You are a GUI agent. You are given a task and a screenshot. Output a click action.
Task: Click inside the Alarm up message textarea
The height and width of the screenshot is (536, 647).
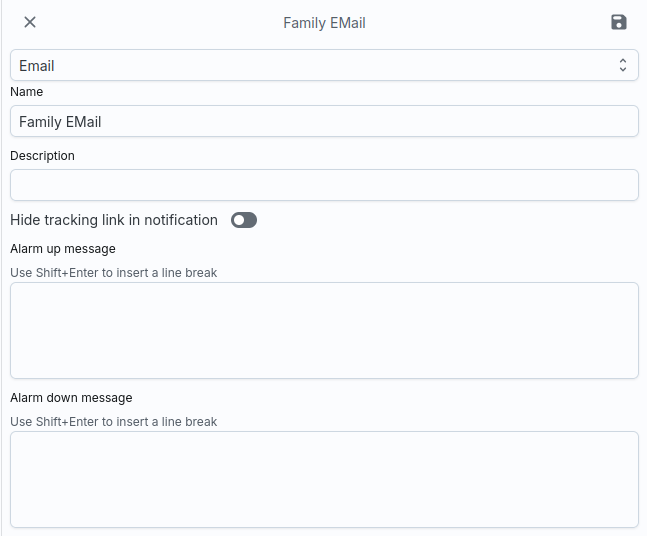(324, 330)
